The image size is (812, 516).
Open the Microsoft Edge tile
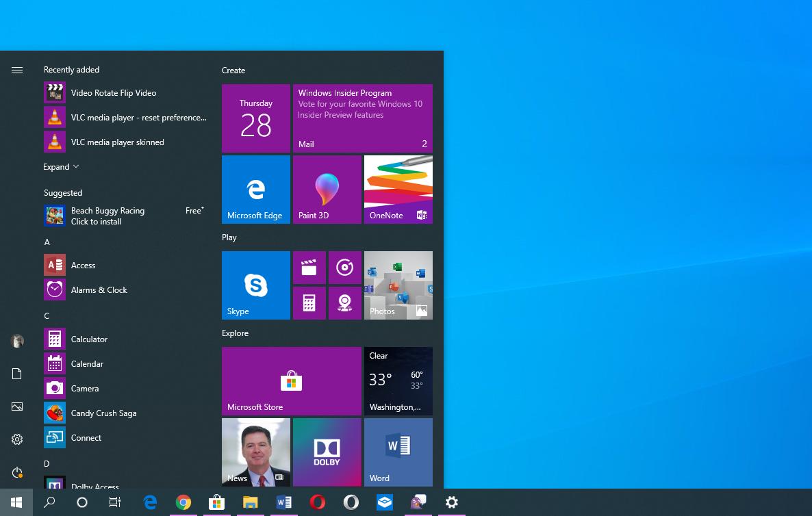[255, 189]
